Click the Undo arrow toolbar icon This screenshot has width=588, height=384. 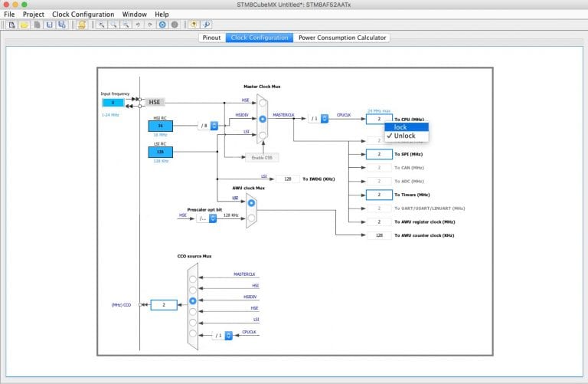138,25
